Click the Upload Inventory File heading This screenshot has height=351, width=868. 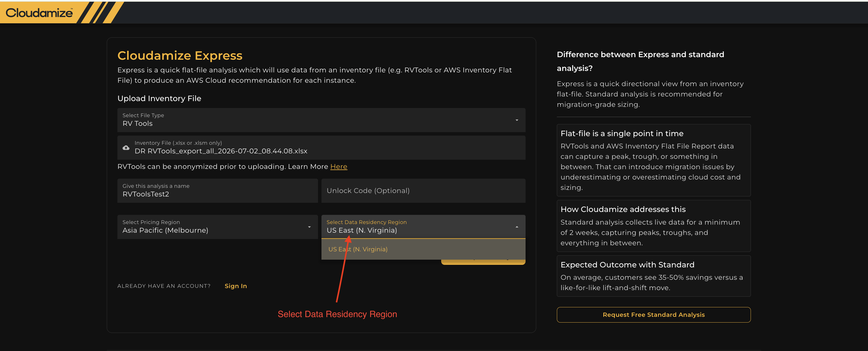(159, 99)
